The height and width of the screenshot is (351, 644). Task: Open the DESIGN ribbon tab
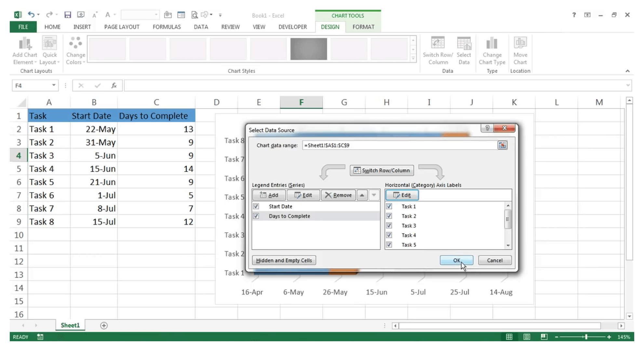pyautogui.click(x=330, y=27)
